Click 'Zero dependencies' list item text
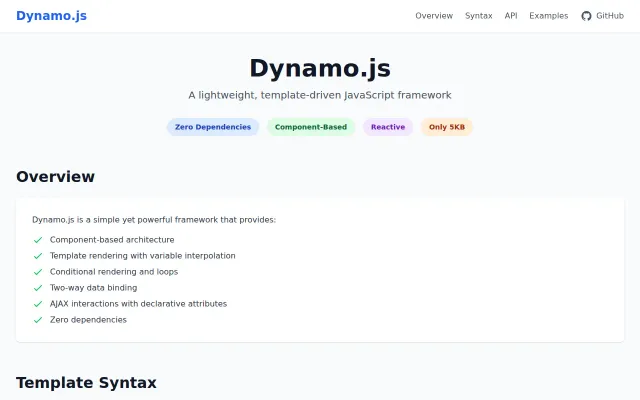The image size is (640, 400). (x=88, y=320)
